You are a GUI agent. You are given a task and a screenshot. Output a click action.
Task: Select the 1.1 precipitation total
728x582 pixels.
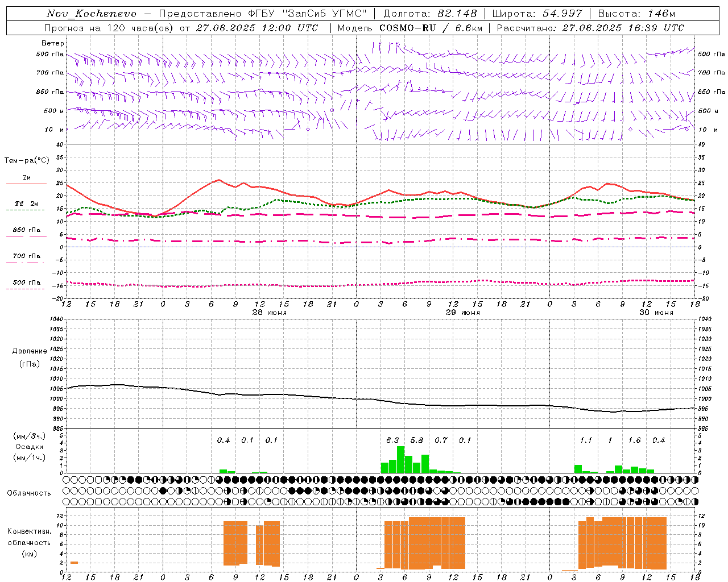coord(586,440)
